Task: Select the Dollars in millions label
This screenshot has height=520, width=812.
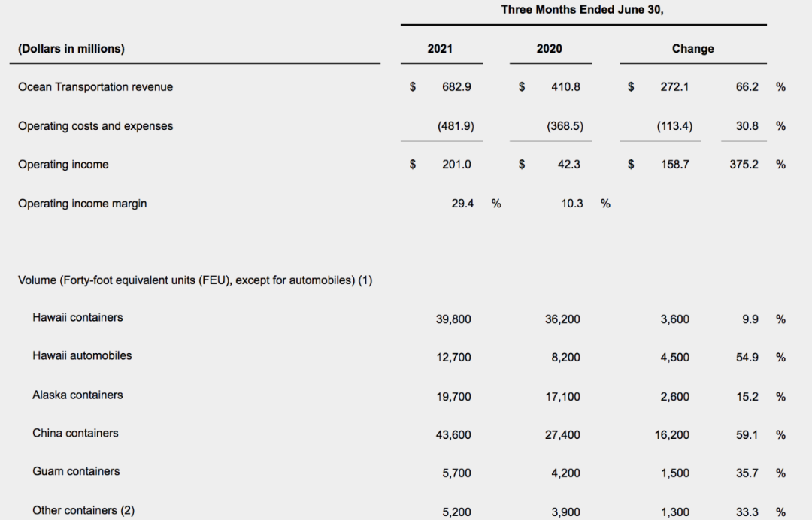Action: (x=71, y=49)
